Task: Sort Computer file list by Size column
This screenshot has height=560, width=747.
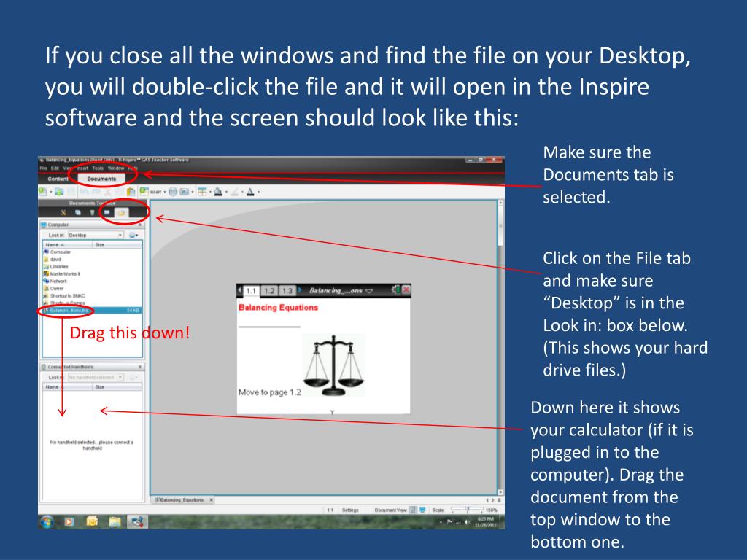Action: tap(117, 244)
